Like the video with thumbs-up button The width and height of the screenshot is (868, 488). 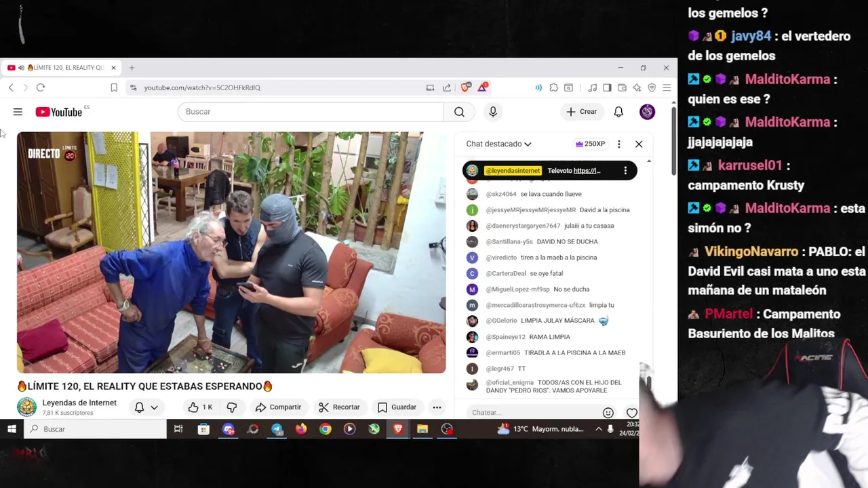click(x=200, y=407)
